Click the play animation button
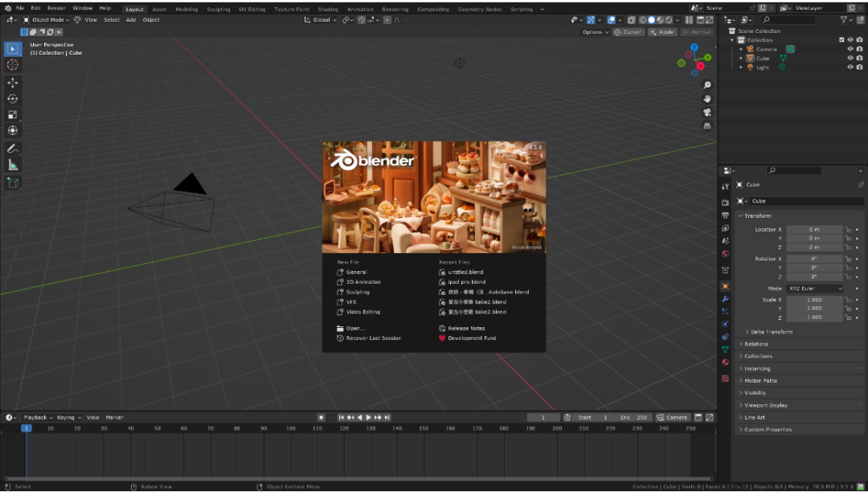 (369, 417)
